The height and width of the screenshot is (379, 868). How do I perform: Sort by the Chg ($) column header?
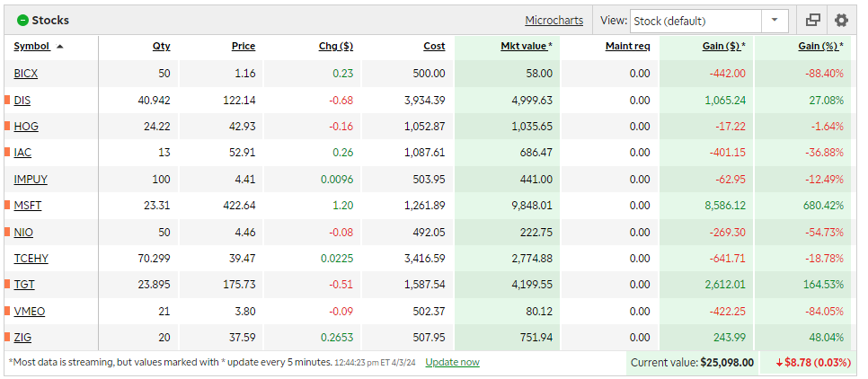tap(336, 47)
